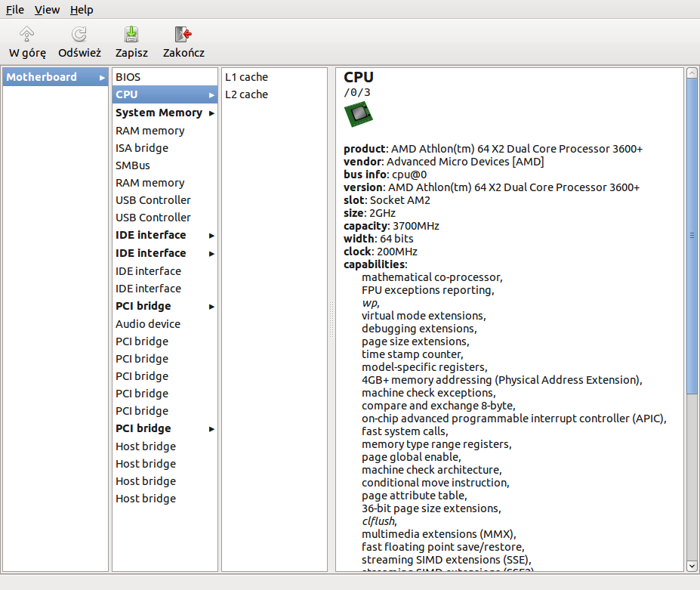The height and width of the screenshot is (590, 700).
Task: Save the report using Zapisz
Action: point(131,42)
